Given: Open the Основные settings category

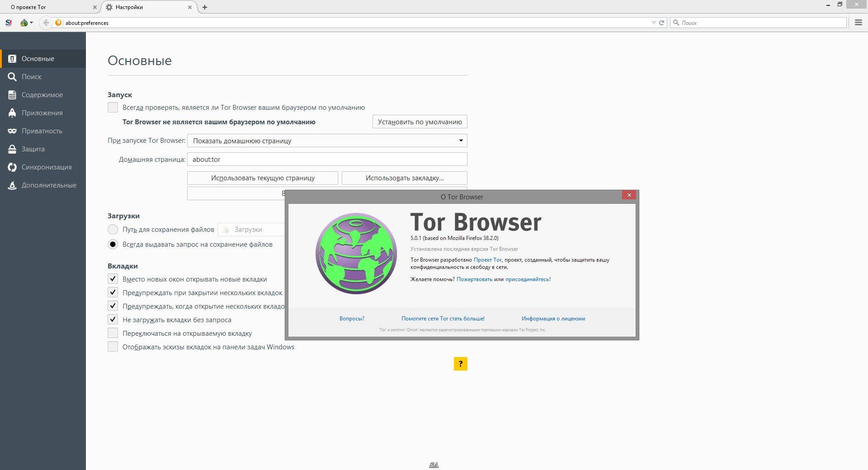Looking at the screenshot, I should (43, 59).
